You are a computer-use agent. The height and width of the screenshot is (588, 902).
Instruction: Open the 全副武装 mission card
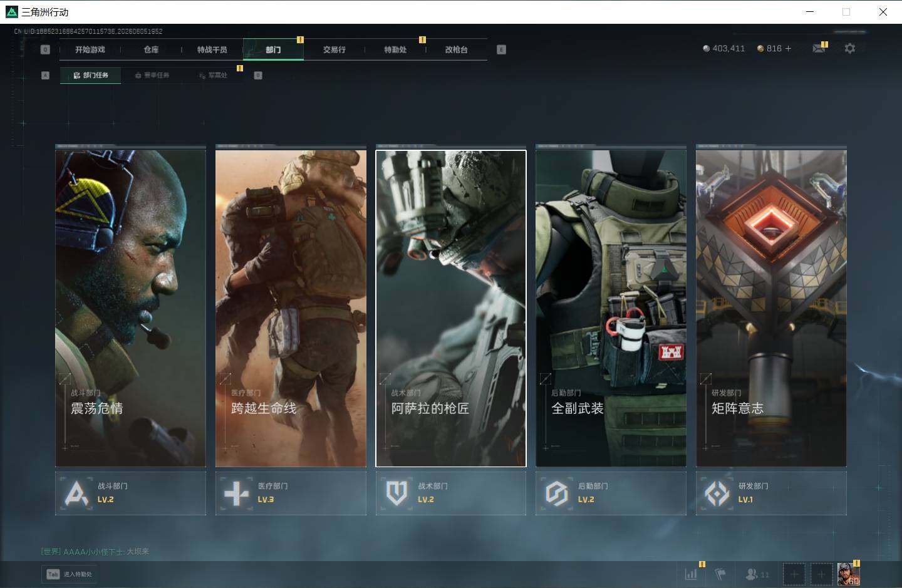click(611, 307)
